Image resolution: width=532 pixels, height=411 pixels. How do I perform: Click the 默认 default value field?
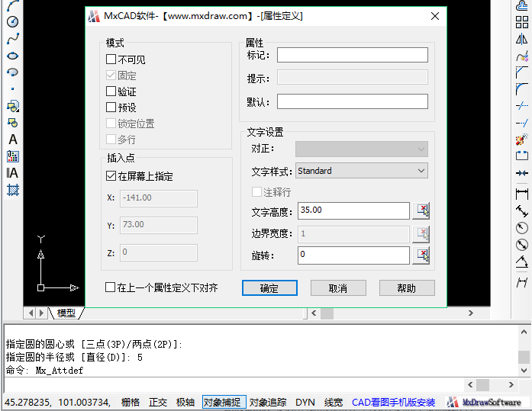point(353,101)
